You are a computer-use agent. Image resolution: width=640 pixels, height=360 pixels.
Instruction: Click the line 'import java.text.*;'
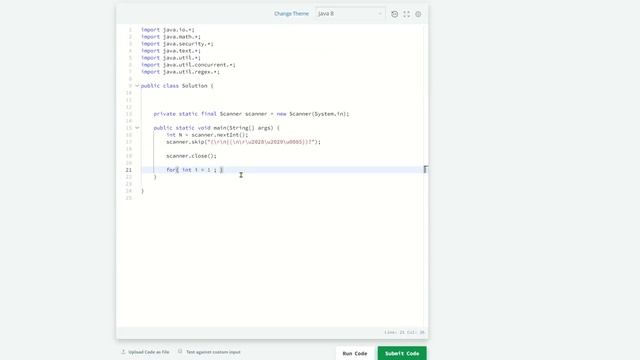pos(171,51)
